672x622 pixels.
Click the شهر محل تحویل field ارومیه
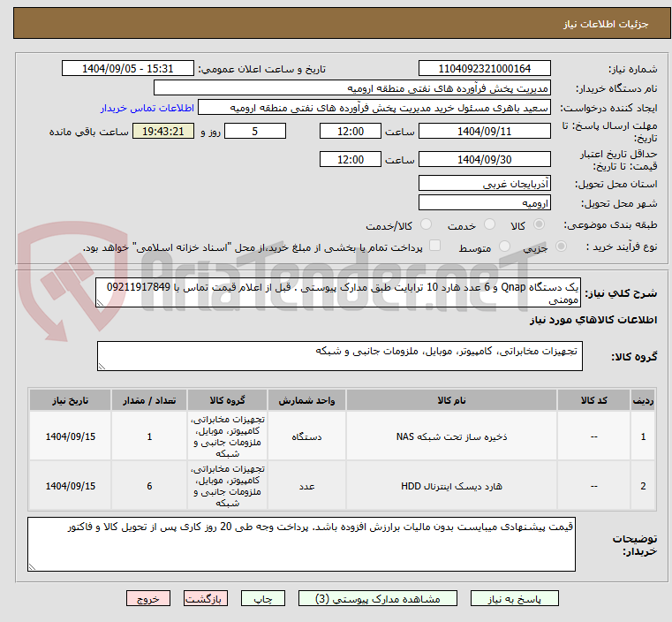pos(484,202)
